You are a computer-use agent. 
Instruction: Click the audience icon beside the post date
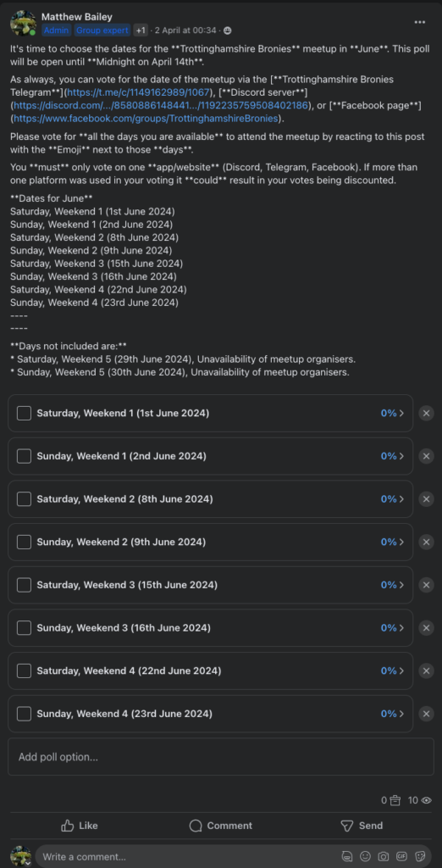(x=228, y=31)
